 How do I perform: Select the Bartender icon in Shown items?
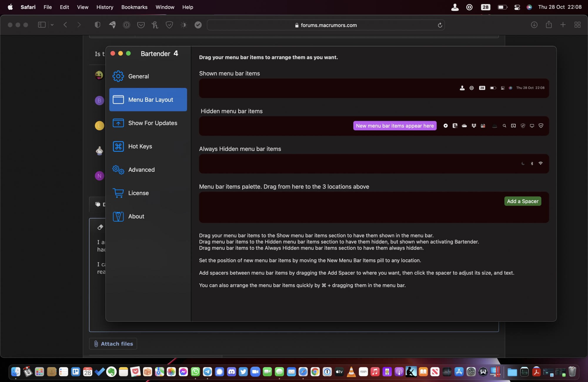coord(462,88)
